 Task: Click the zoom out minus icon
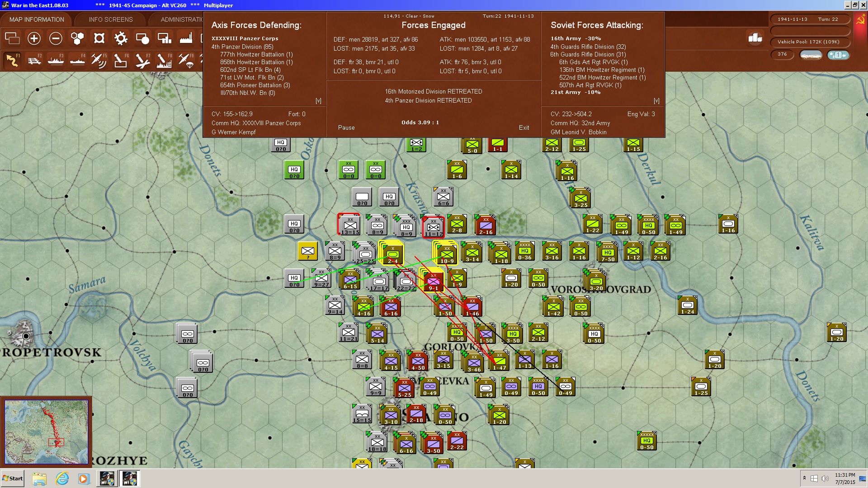click(x=56, y=38)
